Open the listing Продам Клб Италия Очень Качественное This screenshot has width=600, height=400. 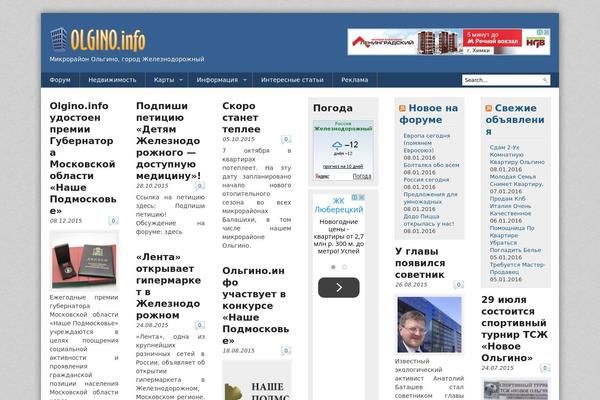click(510, 206)
